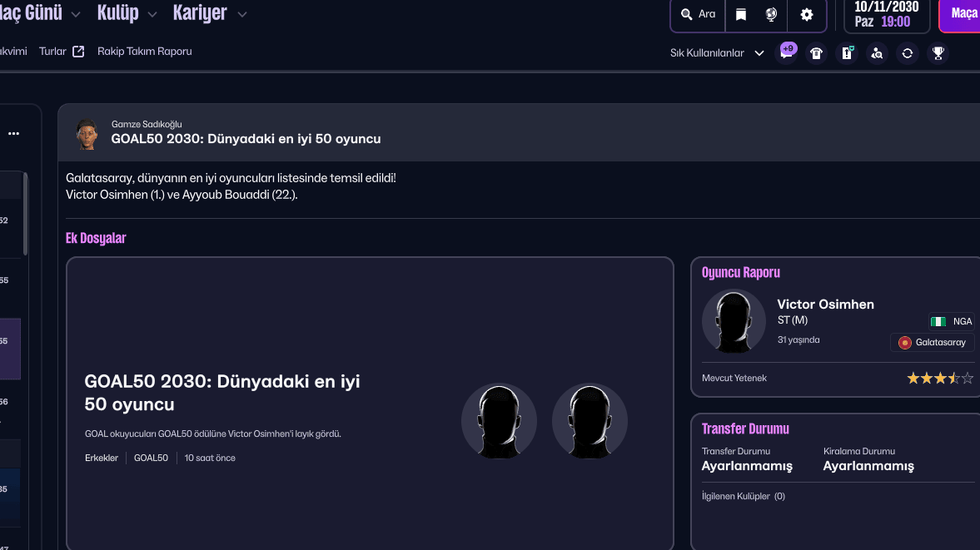
Task: Open the three-dots options menu
Action: [13, 133]
